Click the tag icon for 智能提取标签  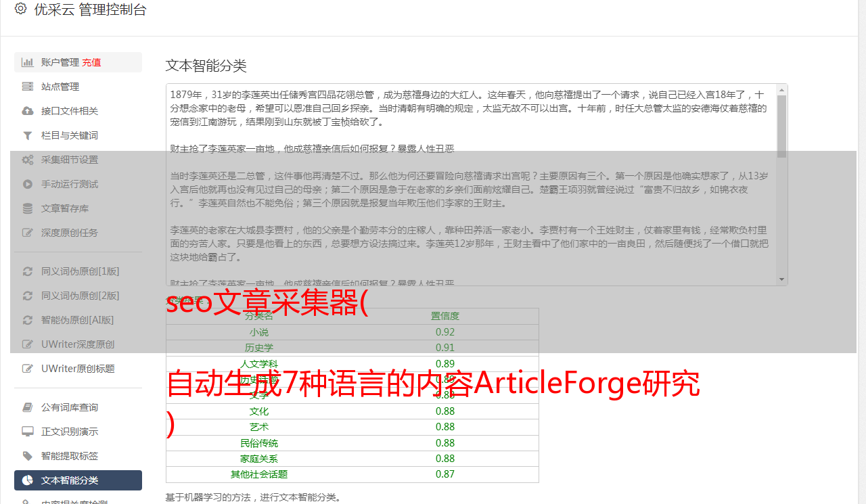click(28, 456)
